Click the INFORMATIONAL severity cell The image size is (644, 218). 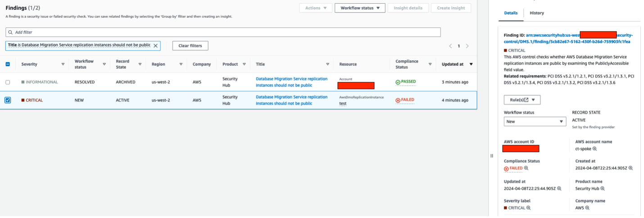[40, 82]
